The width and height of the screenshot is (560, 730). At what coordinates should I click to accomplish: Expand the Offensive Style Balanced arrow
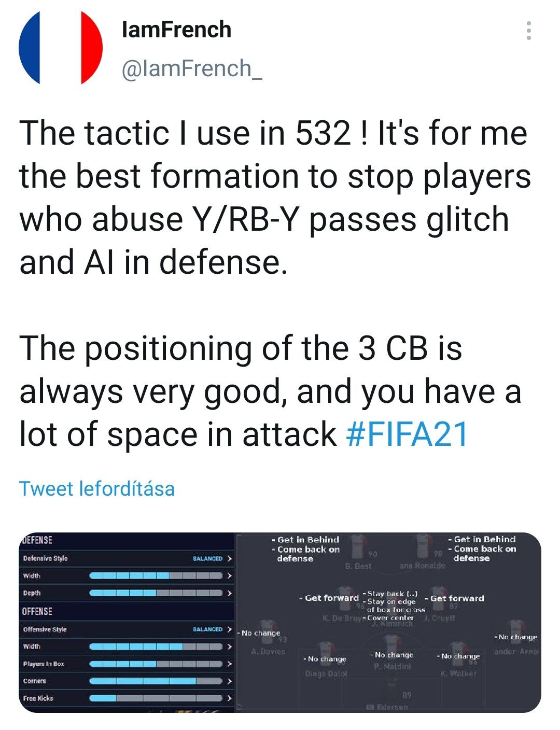229,629
